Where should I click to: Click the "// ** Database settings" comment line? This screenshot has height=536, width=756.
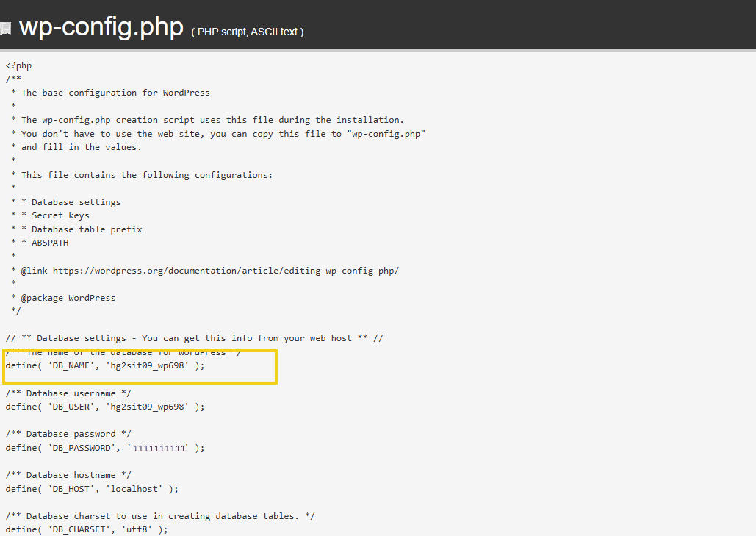point(194,338)
